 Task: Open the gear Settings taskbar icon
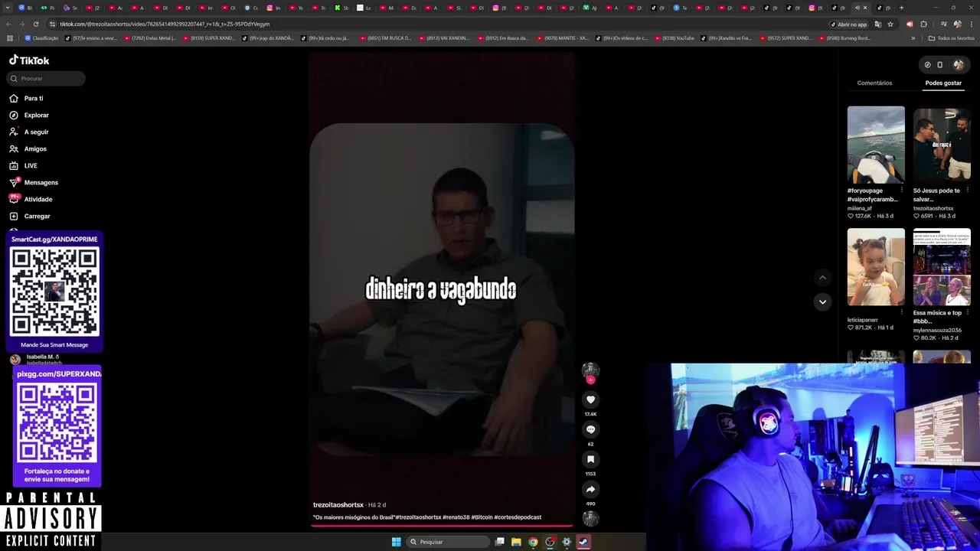point(567,542)
